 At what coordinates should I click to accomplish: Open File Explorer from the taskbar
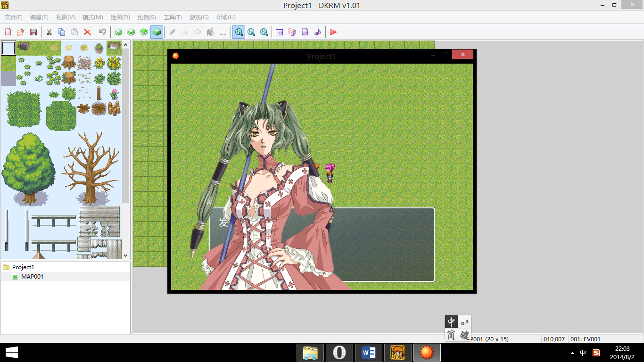pyautogui.click(x=310, y=353)
